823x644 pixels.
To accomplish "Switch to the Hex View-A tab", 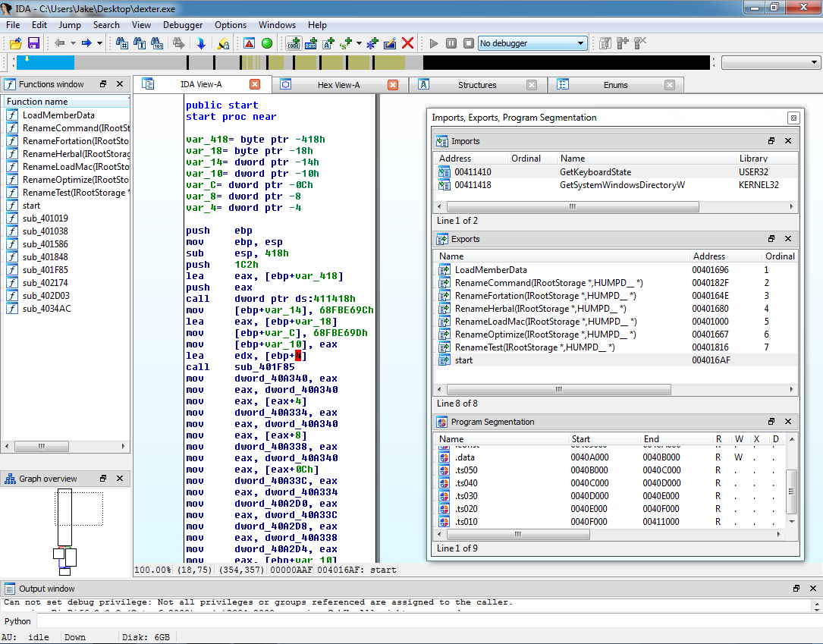I will [x=338, y=85].
